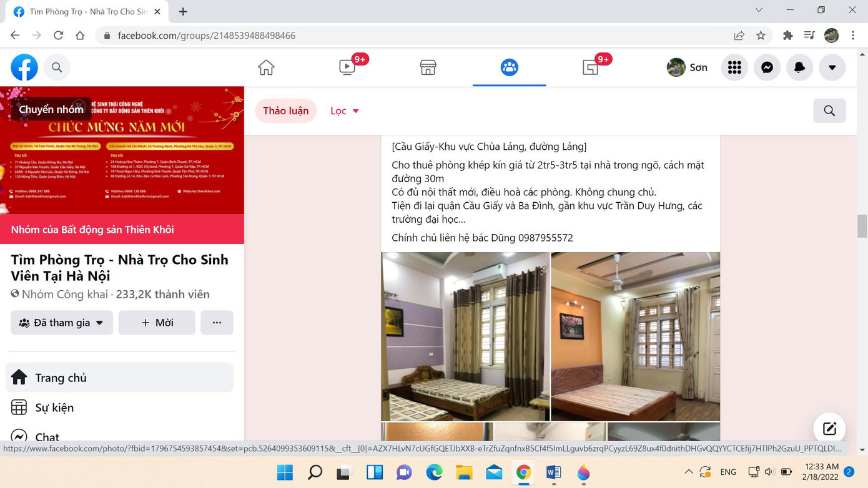Expand the Lọc filter dropdown

coord(344,110)
